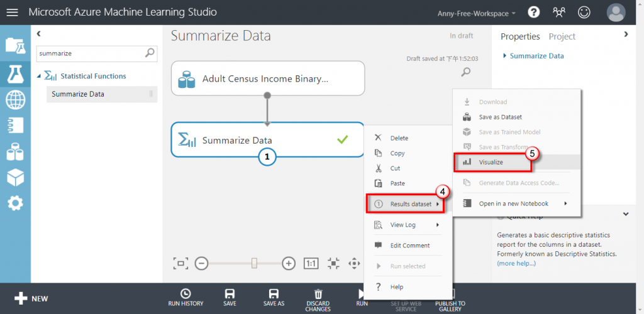Collapse the Quick Help section
644x314 pixels.
626,214
